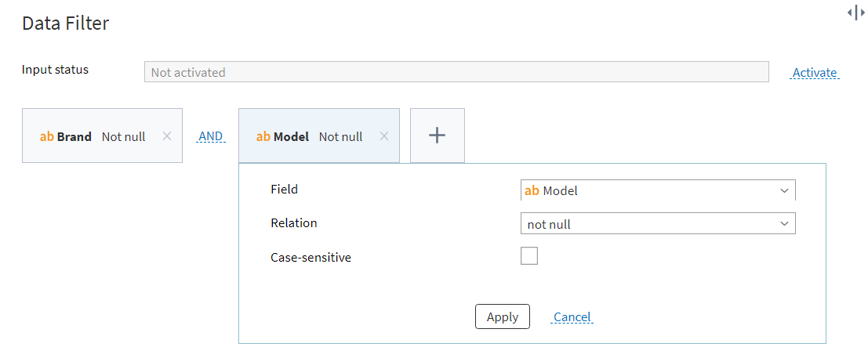Expand the Relation dropdown chevron arrow

click(x=784, y=224)
